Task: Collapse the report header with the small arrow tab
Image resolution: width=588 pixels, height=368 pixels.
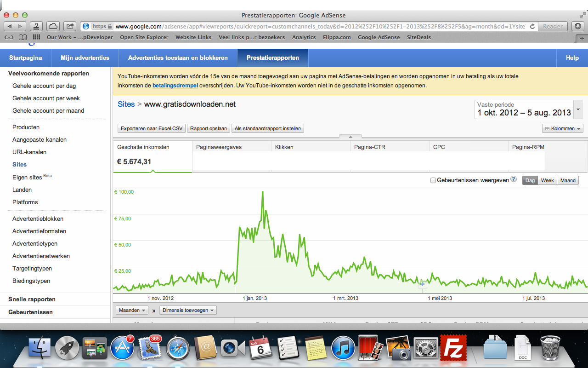Action: coord(351,137)
